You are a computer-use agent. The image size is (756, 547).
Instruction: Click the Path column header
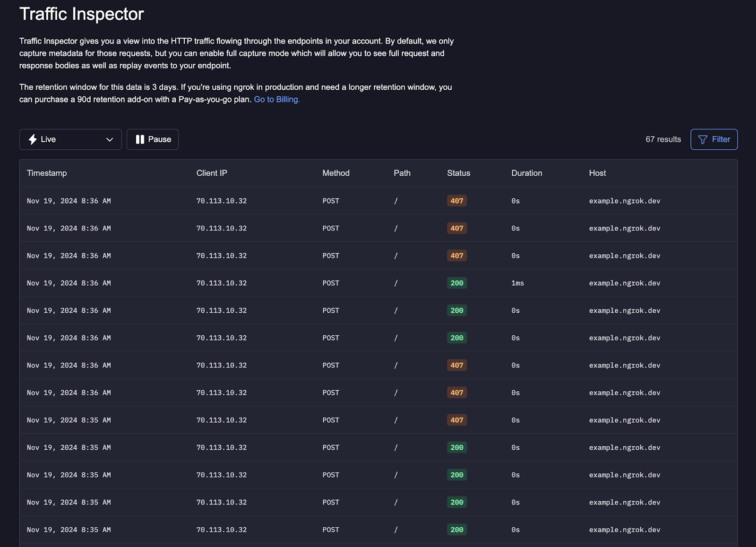402,173
